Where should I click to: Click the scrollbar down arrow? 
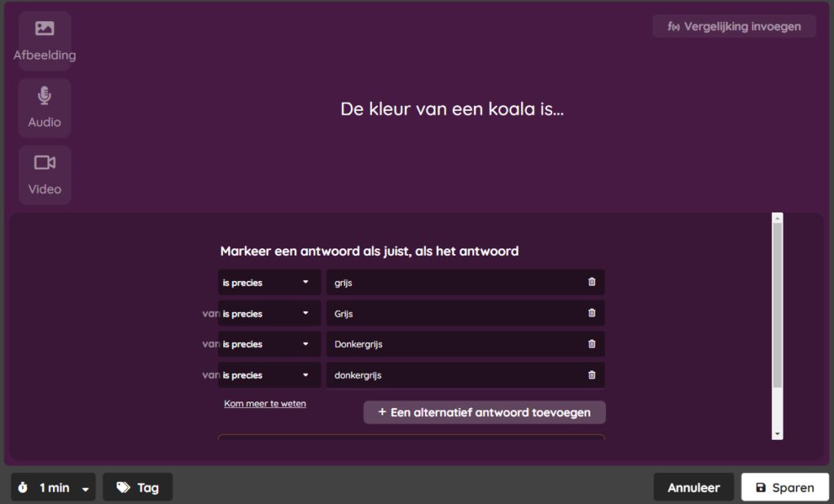[x=778, y=434]
